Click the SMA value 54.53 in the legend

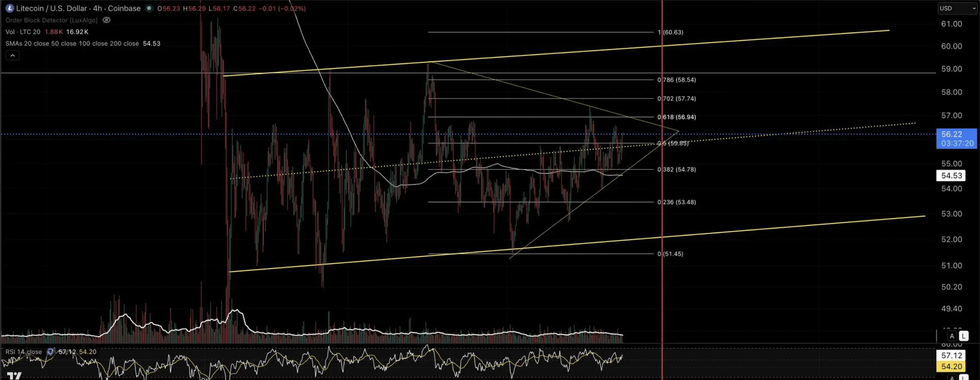152,43
